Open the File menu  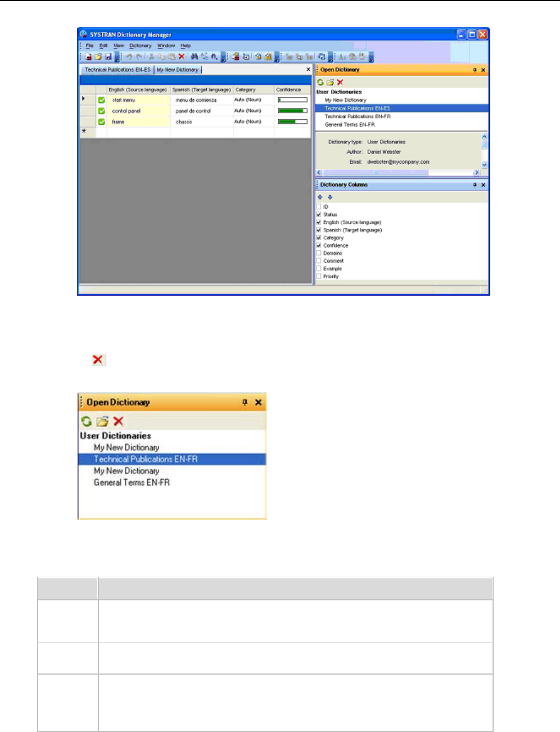click(89, 46)
